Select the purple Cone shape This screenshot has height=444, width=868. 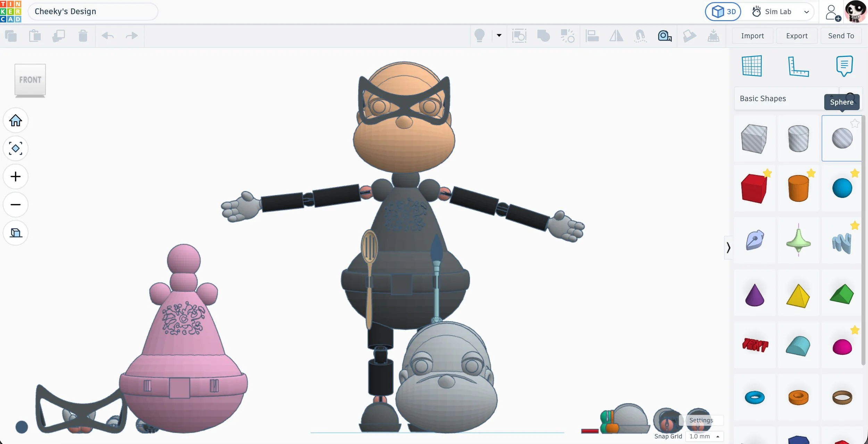754,294
